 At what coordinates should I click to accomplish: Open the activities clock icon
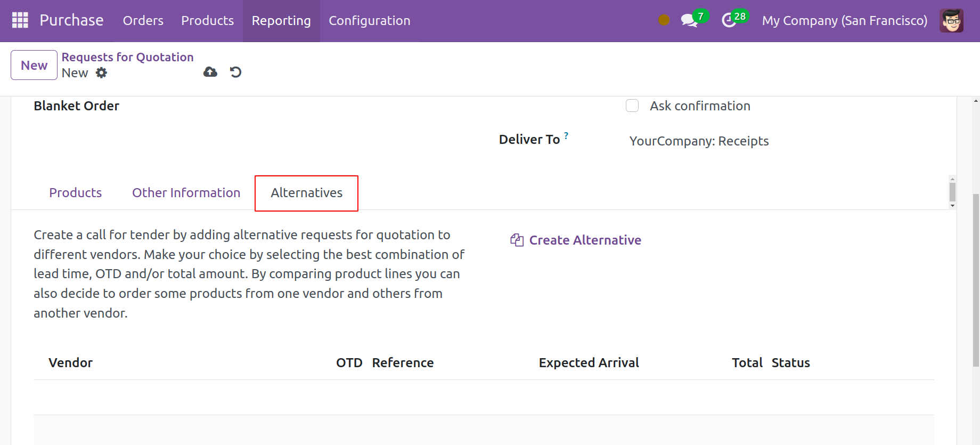coord(729,20)
